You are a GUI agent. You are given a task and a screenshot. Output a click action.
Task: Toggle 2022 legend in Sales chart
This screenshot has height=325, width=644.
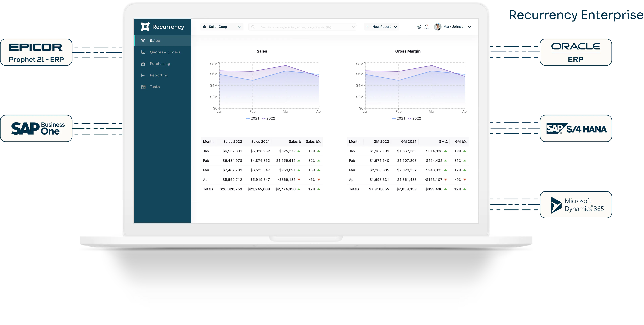[269, 118]
